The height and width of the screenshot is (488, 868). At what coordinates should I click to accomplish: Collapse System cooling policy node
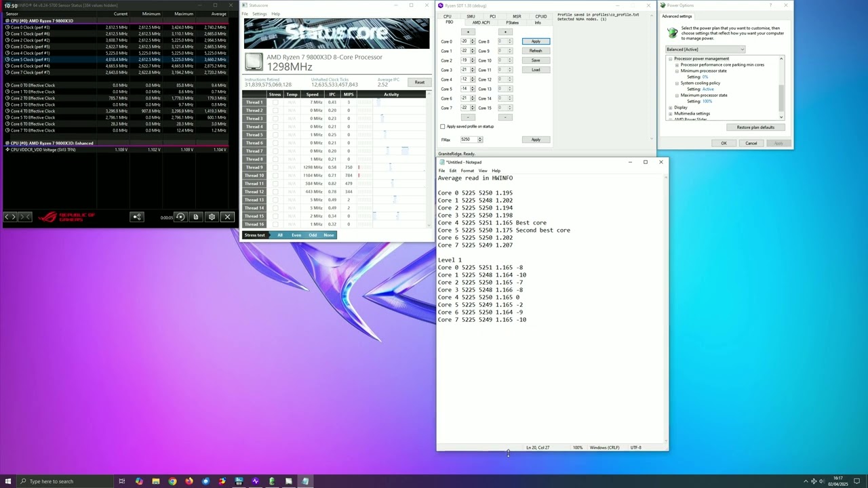pos(677,83)
